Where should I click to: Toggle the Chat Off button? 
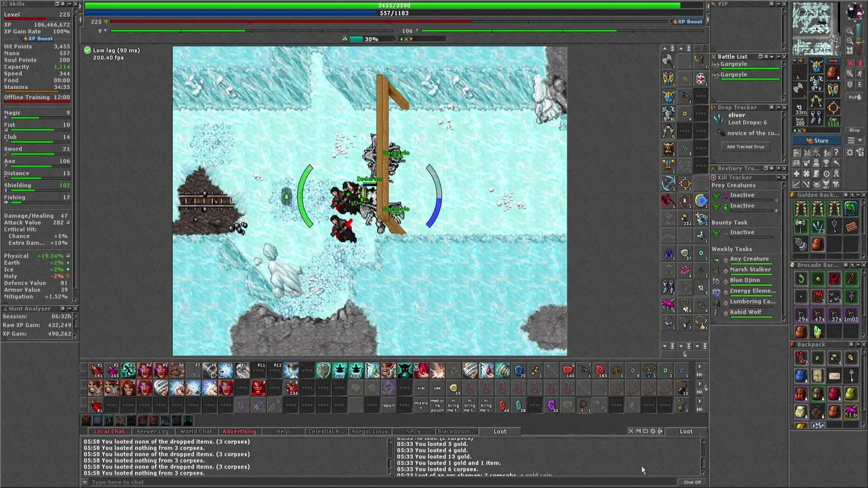pyautogui.click(x=692, y=483)
